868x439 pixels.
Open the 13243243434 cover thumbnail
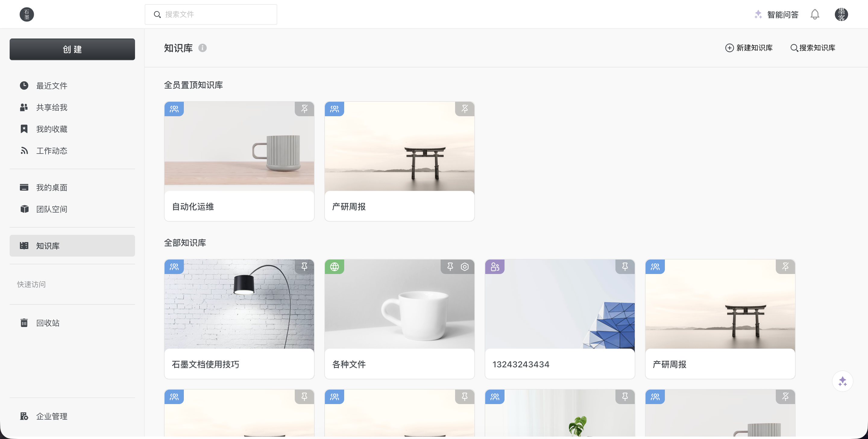(560, 304)
